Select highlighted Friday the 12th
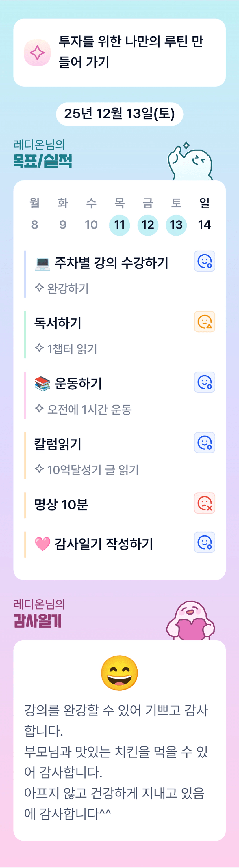Screen dimensions: 239x868 (148, 225)
